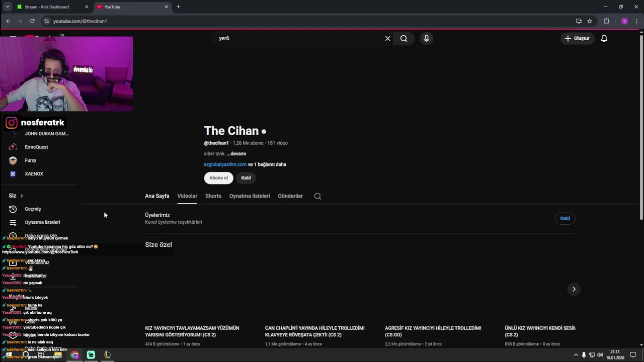Click Katıl in the Üyelerimiz row

coord(565,218)
